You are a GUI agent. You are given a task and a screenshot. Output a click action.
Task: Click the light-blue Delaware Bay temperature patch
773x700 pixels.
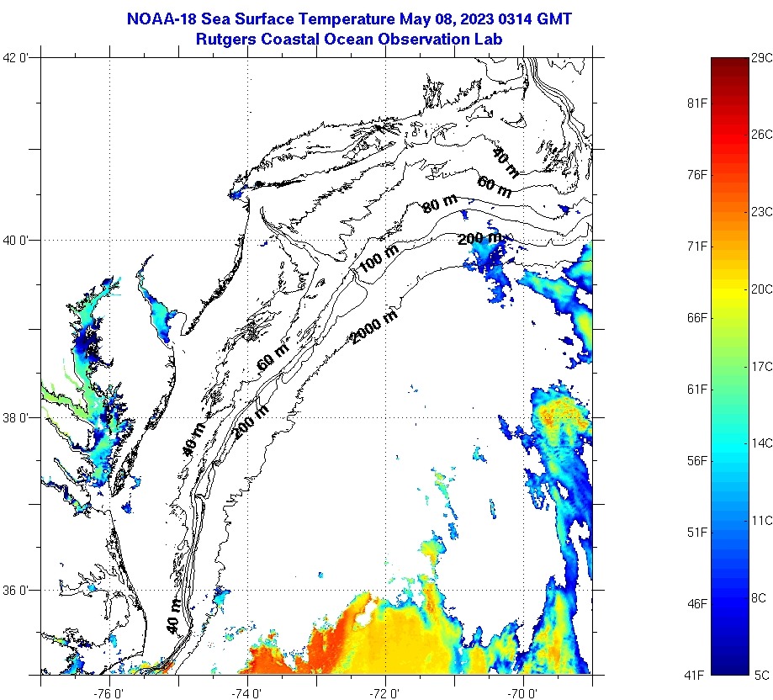tap(160, 316)
